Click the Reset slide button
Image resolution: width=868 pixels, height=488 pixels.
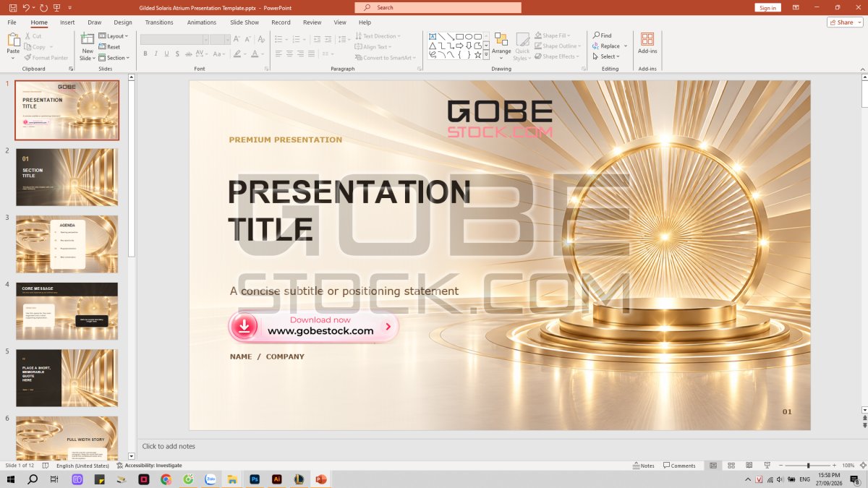click(x=109, y=47)
